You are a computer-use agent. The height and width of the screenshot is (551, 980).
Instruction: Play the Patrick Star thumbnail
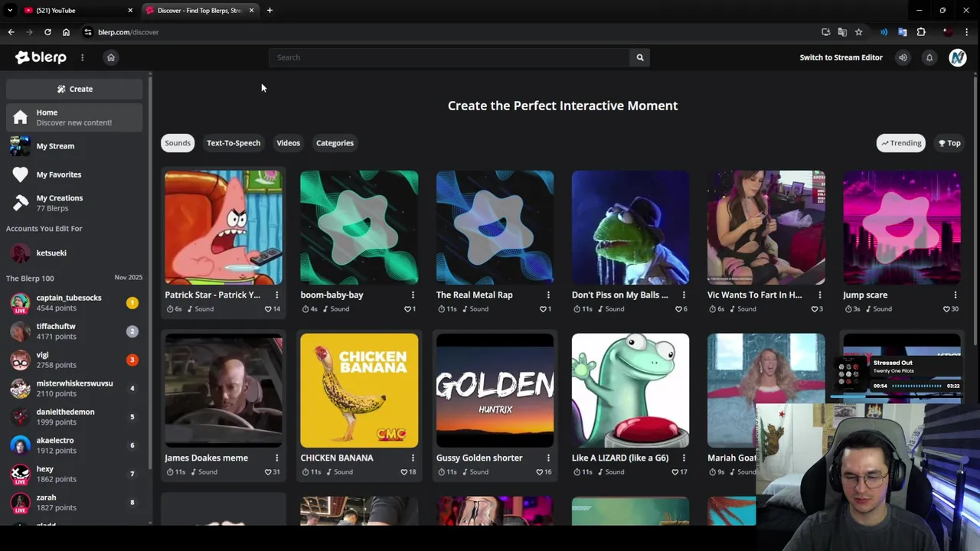point(224,227)
